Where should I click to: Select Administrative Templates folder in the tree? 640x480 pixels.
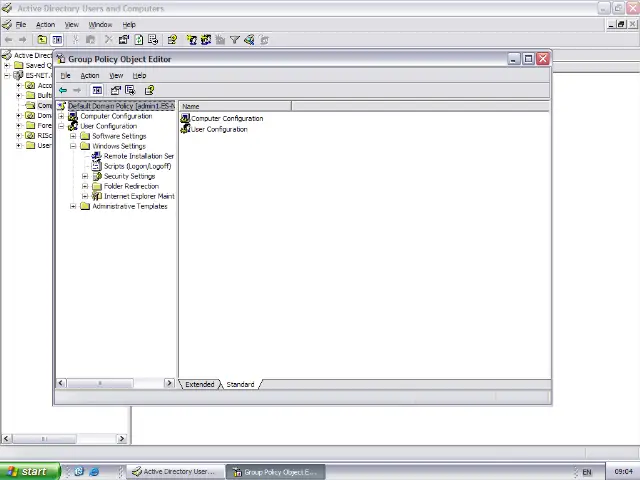(x=130, y=206)
